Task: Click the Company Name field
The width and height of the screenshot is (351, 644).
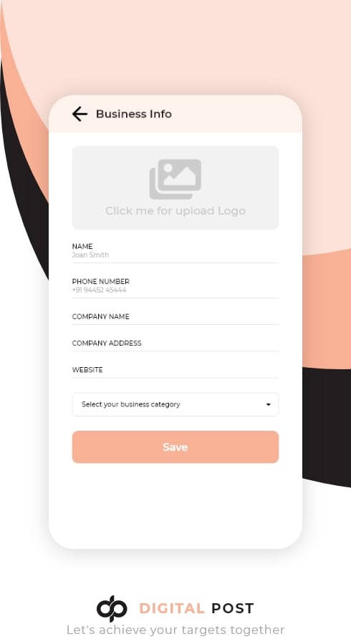Action: (175, 317)
